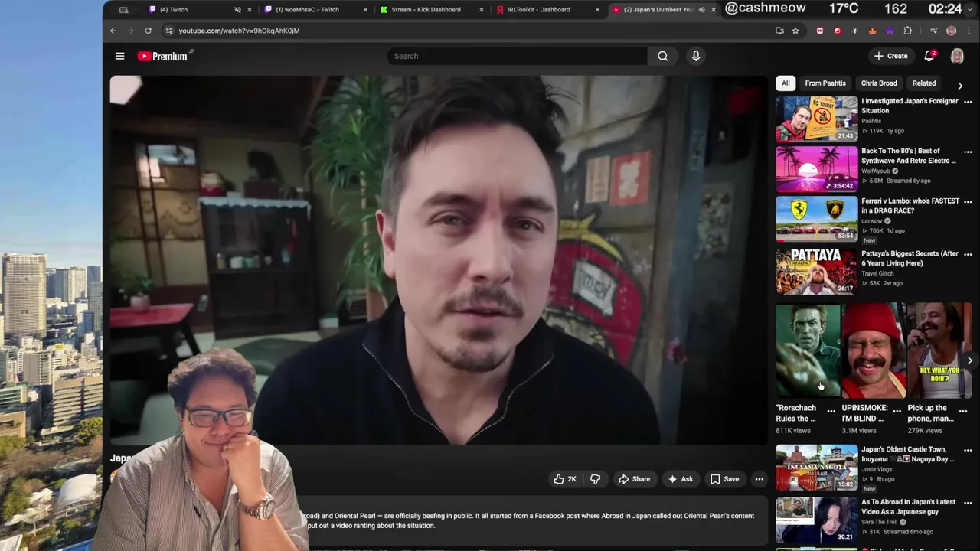The height and width of the screenshot is (551, 980).
Task: Open options for Pattaya's Biggest Secrets video
Action: 968,254
